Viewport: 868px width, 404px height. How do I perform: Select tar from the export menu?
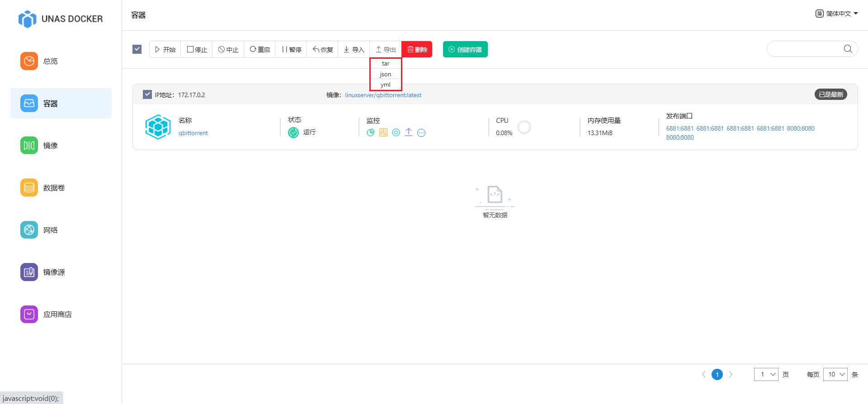coord(386,64)
